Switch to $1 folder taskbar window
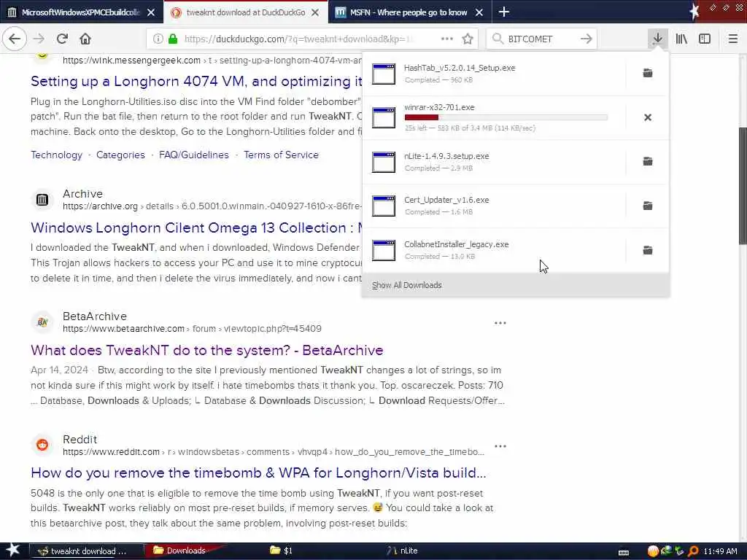Screen dimensions: 747x560 click(x=282, y=551)
